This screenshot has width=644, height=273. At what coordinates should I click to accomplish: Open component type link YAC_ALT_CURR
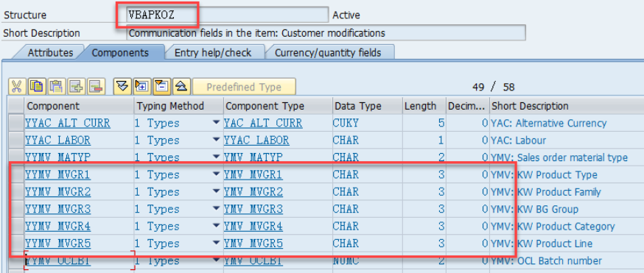click(x=263, y=123)
